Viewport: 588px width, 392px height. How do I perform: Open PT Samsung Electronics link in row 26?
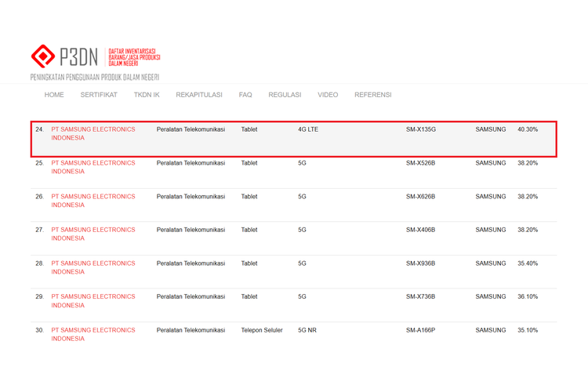[93, 201]
